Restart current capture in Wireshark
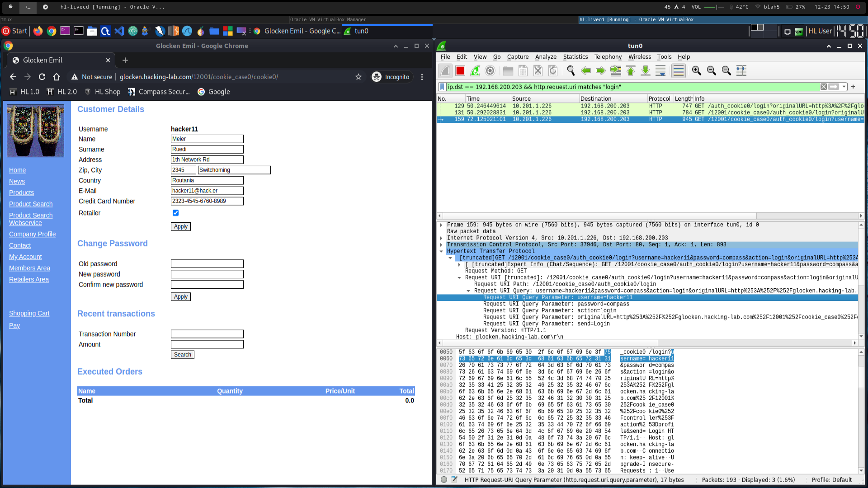The height and width of the screenshot is (488, 868). [475, 70]
